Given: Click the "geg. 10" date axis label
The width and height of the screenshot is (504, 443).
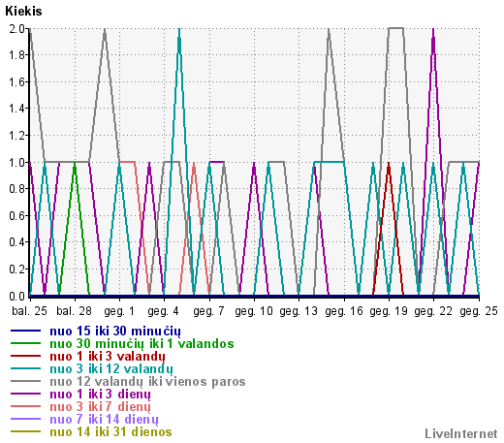Looking at the screenshot, I should point(254,311).
